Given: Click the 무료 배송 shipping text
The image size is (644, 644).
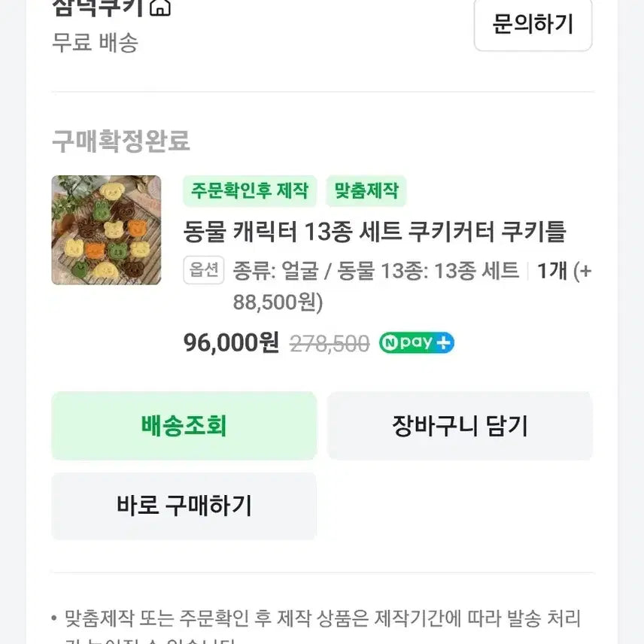Looking at the screenshot, I should [x=95, y=43].
